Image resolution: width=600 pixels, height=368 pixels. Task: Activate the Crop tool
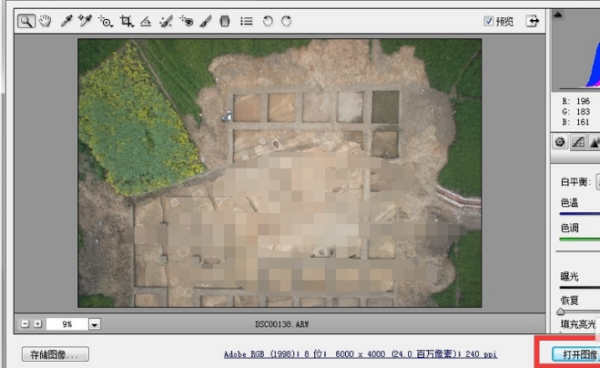tap(126, 21)
